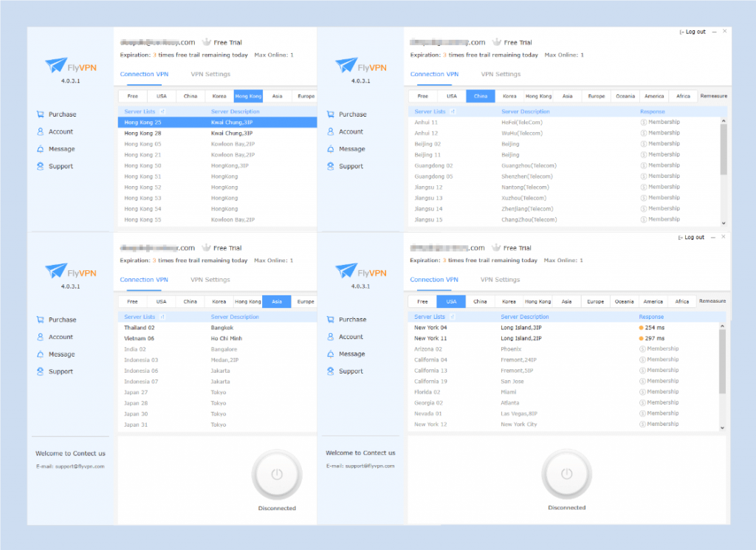Select the Florida 02 Miami server

pos(563,392)
